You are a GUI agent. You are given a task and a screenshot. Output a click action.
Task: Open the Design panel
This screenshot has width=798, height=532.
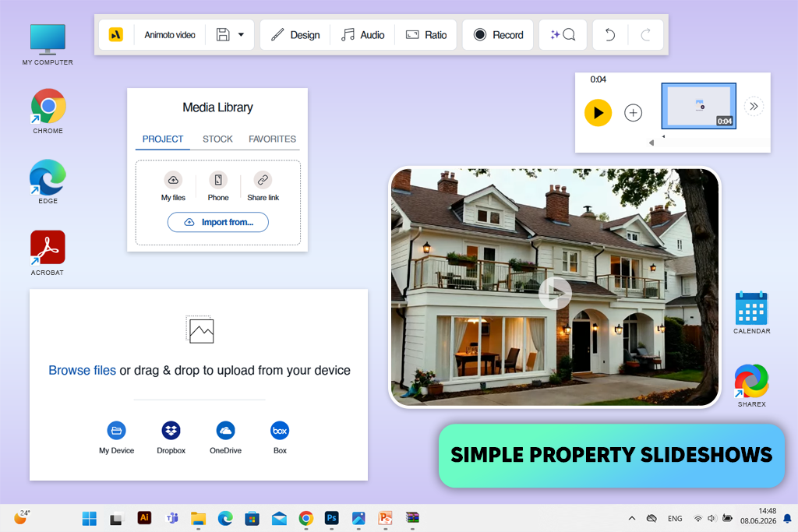click(x=295, y=34)
